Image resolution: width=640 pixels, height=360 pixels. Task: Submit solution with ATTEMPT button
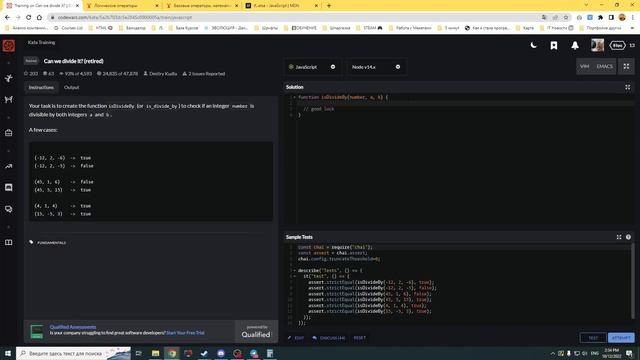pyautogui.click(x=621, y=338)
